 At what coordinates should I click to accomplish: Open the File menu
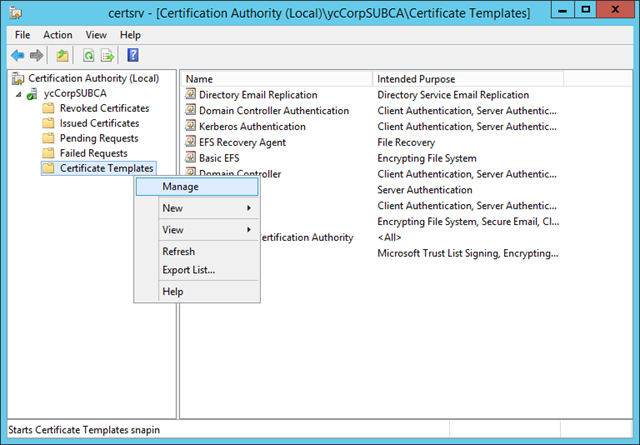(22, 35)
